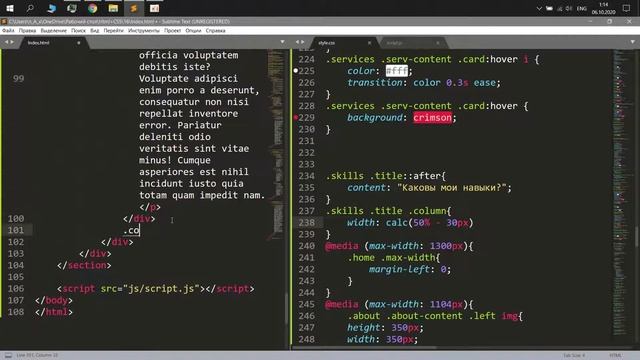The width and height of the screenshot is (640, 360).
Task: Open the Опции menu
Action: (193, 31)
